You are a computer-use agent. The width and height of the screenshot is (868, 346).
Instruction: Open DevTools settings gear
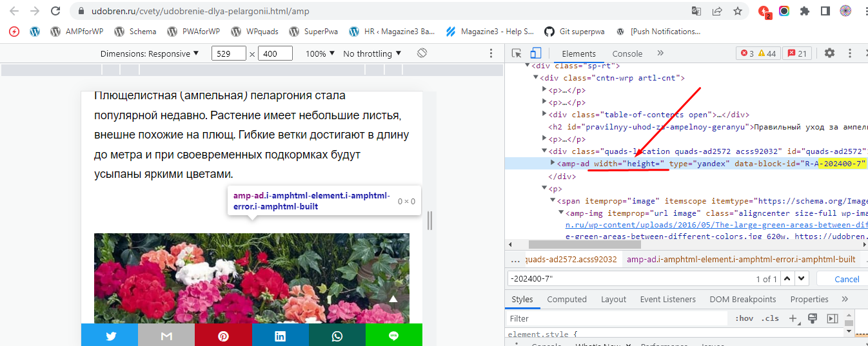[x=830, y=53]
